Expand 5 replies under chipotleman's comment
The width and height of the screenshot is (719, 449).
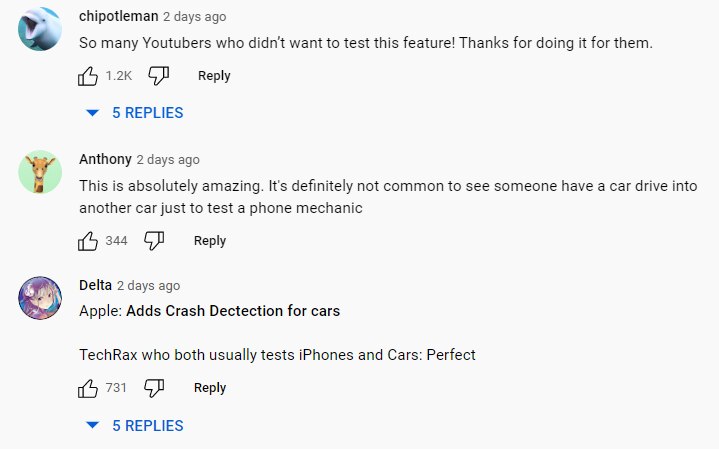135,113
